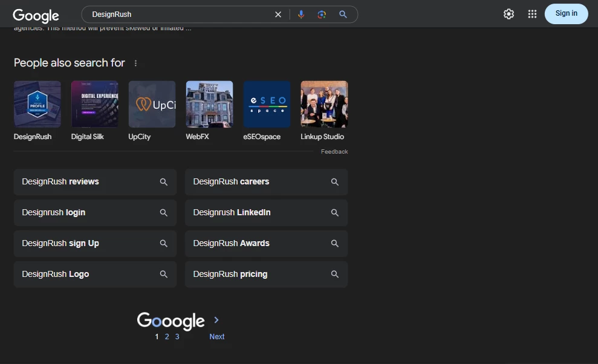598x364 pixels.
Task: Click the current page number 1
Action: point(157,337)
